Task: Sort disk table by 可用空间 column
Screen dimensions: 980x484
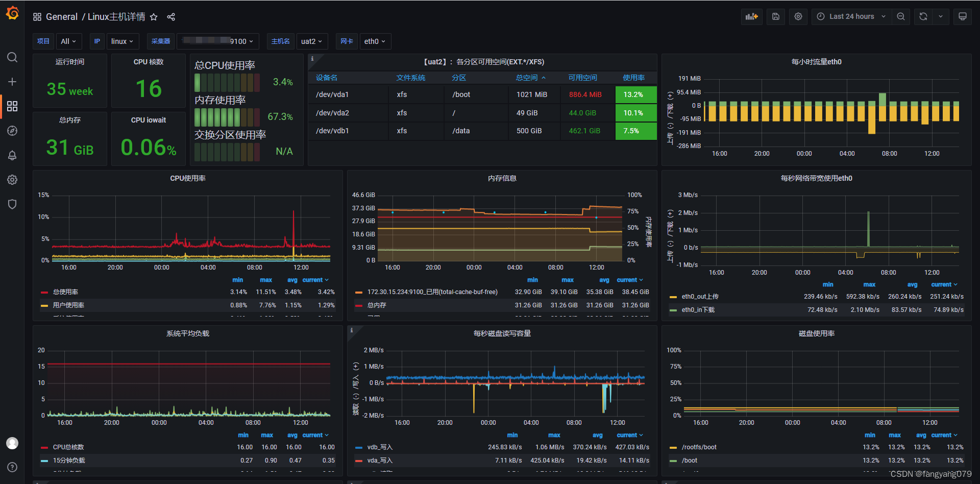Action: pyautogui.click(x=583, y=78)
